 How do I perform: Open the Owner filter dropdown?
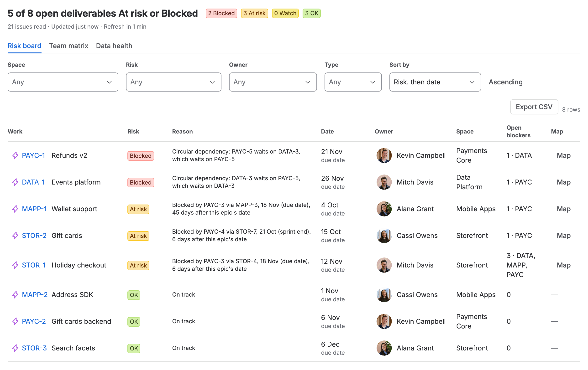(x=273, y=82)
